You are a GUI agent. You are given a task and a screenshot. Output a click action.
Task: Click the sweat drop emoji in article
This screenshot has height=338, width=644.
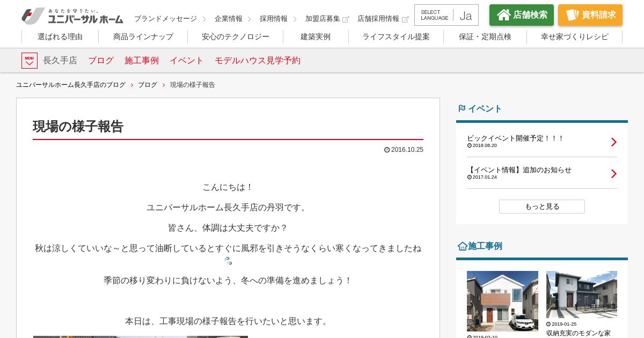point(228,261)
